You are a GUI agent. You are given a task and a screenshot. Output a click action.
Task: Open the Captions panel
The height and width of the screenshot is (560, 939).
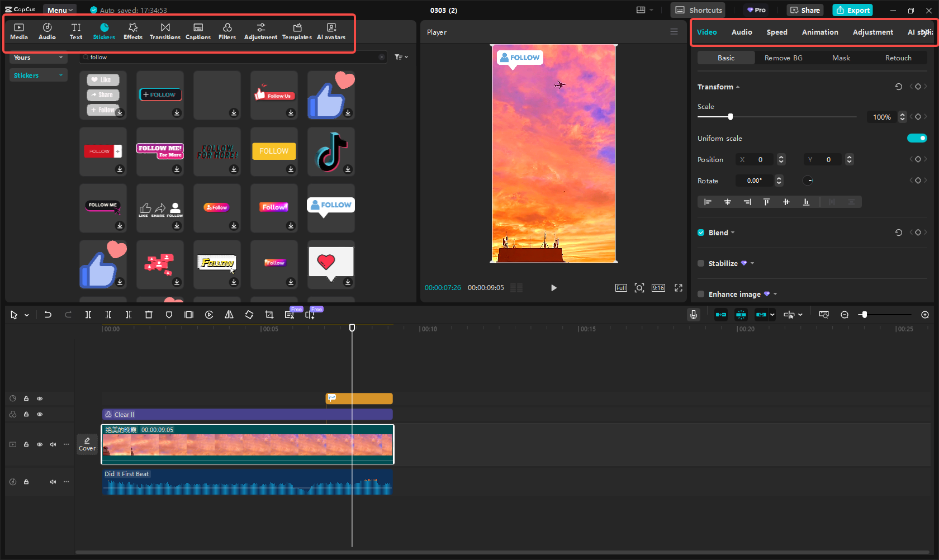(x=198, y=31)
